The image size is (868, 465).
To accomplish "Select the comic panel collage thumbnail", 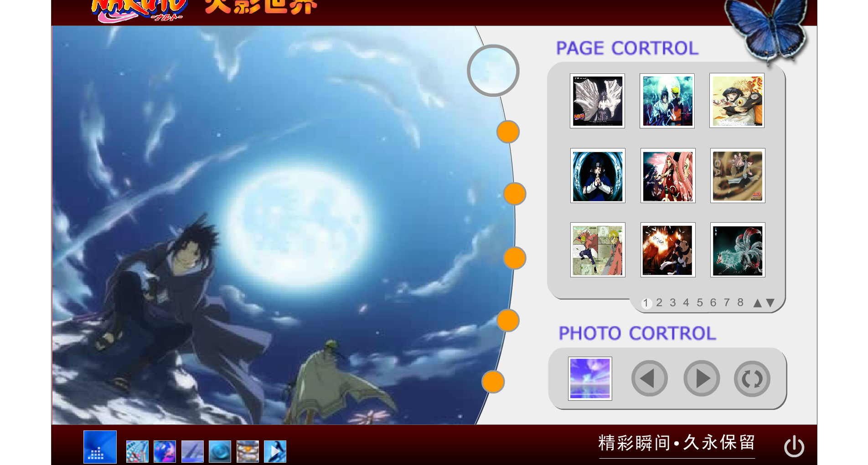I will 598,250.
